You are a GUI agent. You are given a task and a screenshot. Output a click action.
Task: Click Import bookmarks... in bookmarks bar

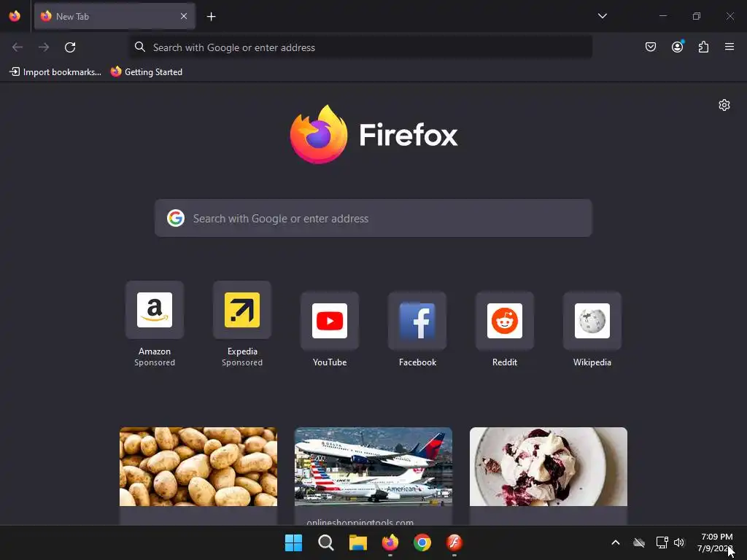pos(55,72)
